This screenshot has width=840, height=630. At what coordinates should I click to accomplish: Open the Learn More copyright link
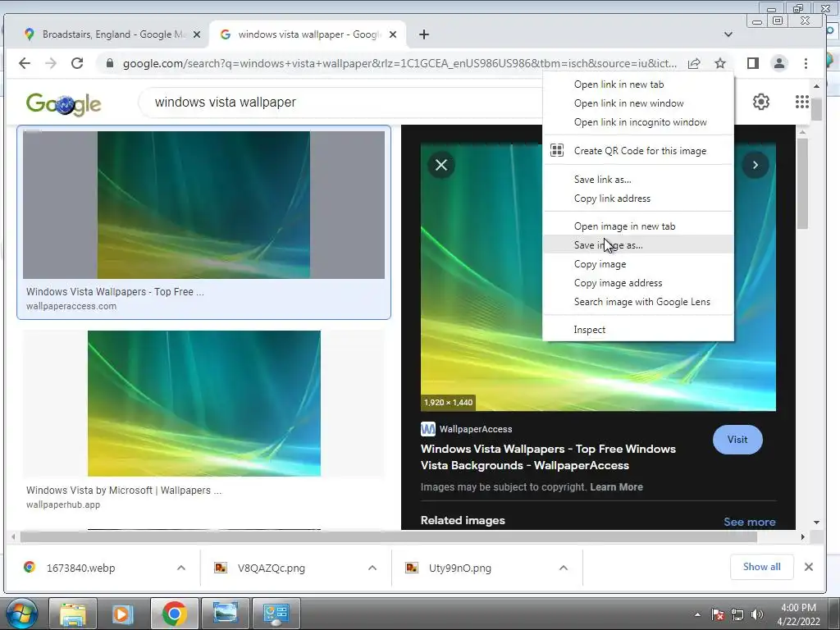click(x=616, y=487)
